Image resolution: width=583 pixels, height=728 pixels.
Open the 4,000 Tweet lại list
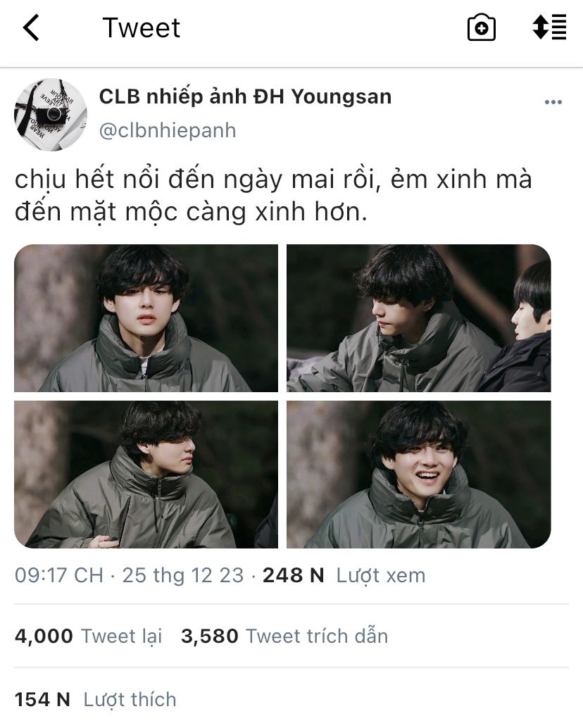pyautogui.click(x=89, y=636)
